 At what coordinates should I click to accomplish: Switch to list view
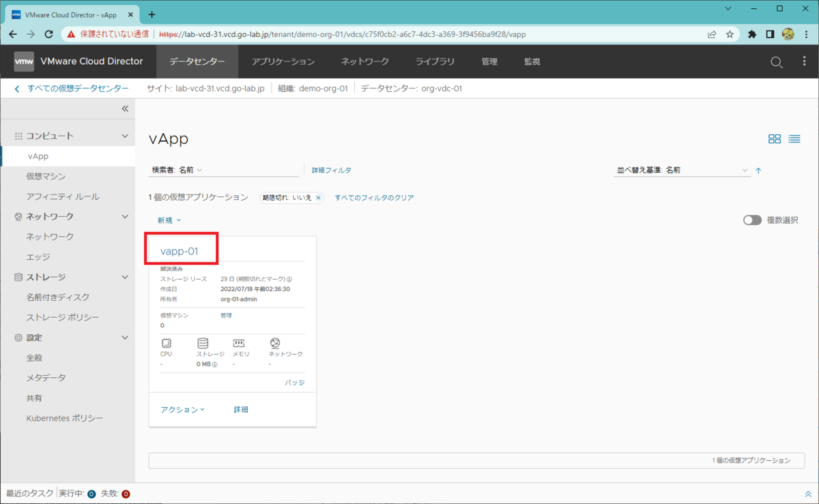pyautogui.click(x=794, y=138)
